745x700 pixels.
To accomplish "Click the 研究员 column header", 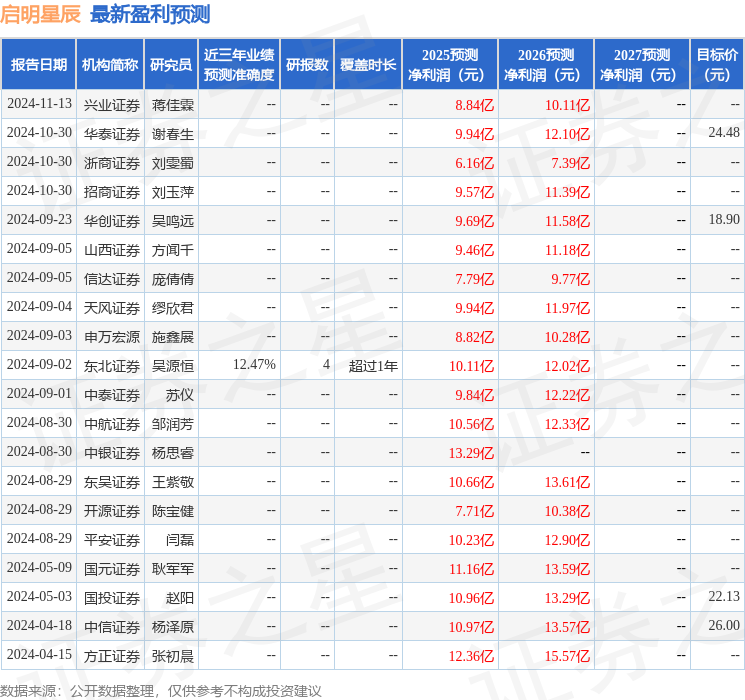I will tap(171, 64).
